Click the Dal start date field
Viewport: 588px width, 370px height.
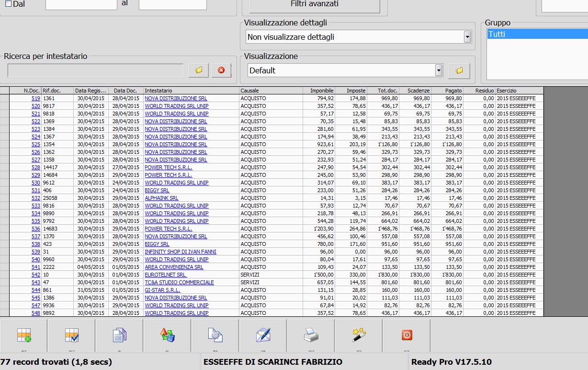[x=81, y=4]
